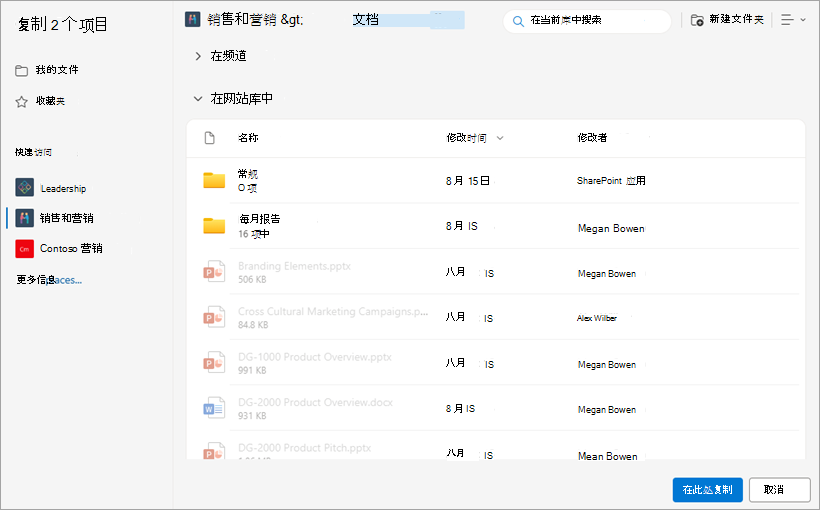
Task: Click DG-2000 Product Overview Word icon
Action: [214, 408]
